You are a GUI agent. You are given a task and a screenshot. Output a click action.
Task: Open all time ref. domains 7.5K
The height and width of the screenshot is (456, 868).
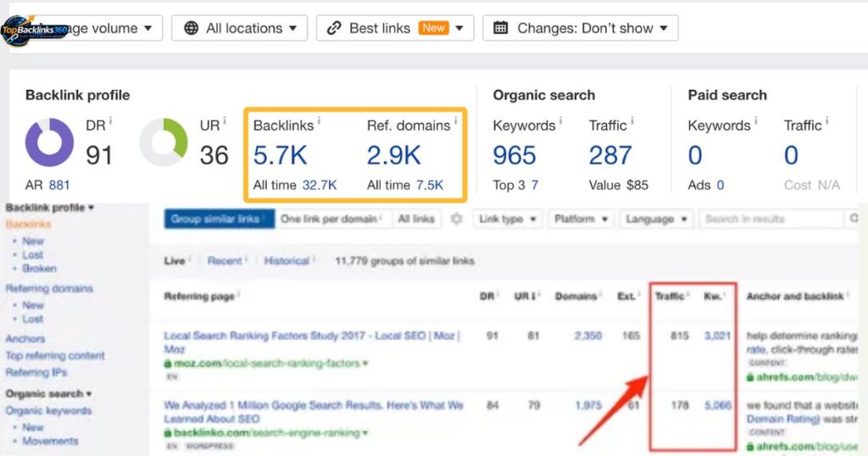coord(430,186)
